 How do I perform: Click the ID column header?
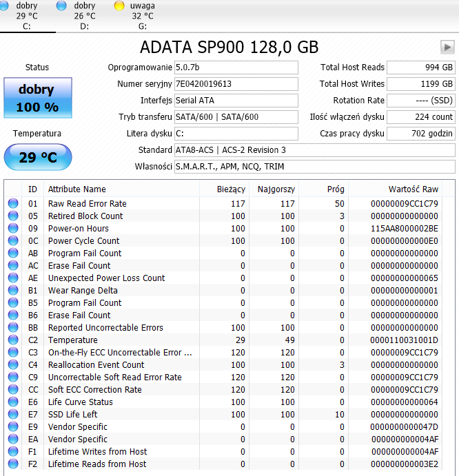click(32, 189)
